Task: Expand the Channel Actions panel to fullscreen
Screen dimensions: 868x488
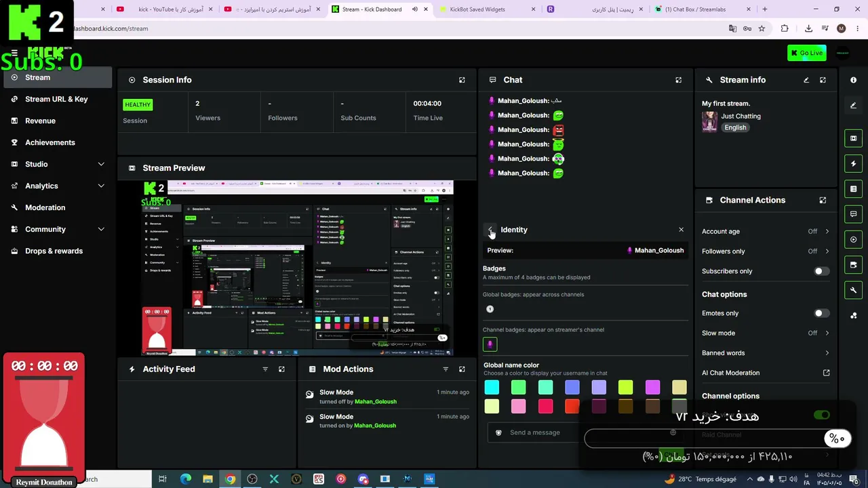Action: [x=823, y=201]
